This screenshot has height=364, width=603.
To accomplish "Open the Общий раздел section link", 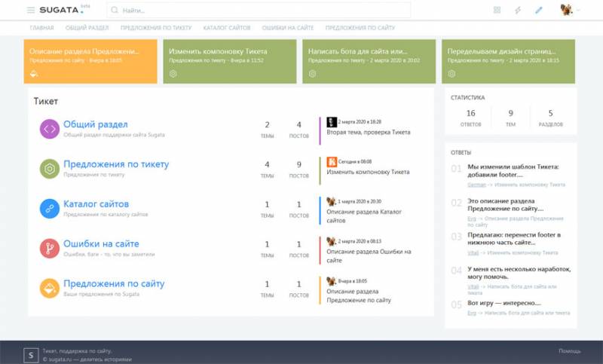I will click(x=96, y=124).
